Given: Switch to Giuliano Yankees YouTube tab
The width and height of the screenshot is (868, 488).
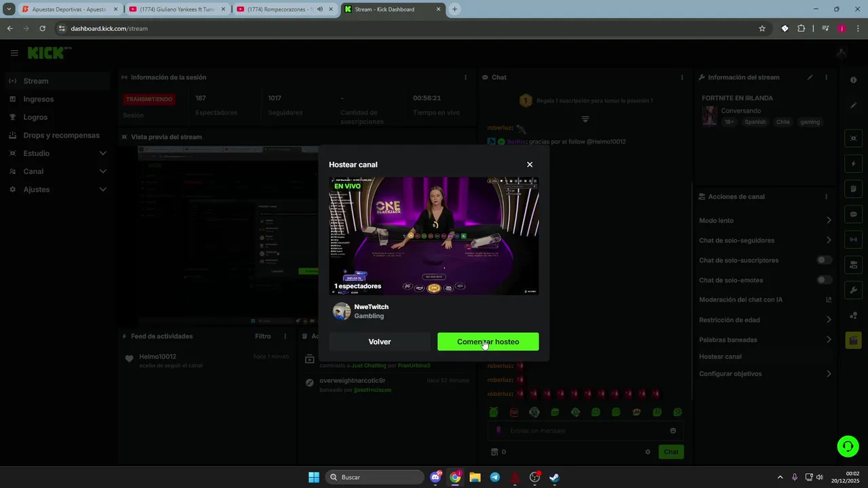Looking at the screenshot, I should click(x=177, y=9).
